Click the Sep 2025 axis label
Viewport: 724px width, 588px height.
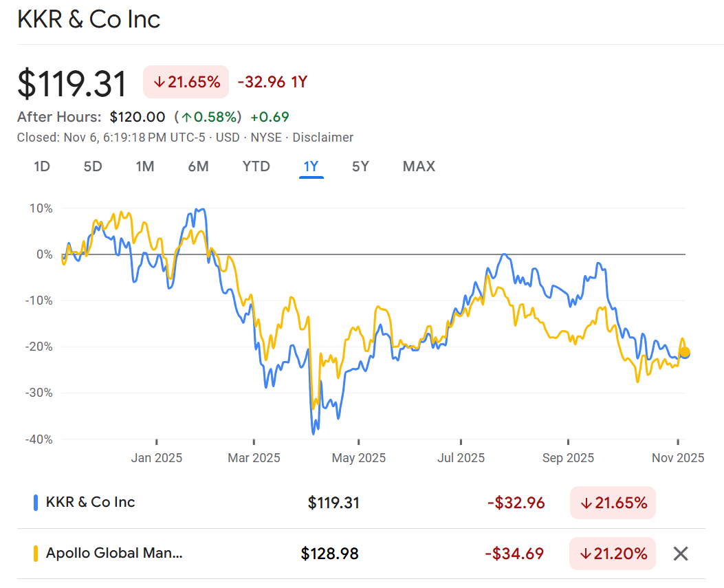568,457
